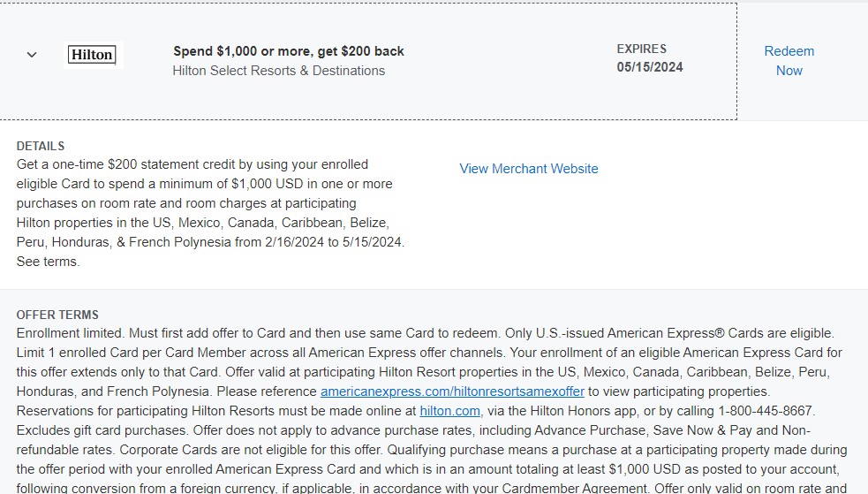Image resolution: width=868 pixels, height=494 pixels.
Task: Click the Hilton Select Resorts & Destinations subtitle
Action: 278,71
